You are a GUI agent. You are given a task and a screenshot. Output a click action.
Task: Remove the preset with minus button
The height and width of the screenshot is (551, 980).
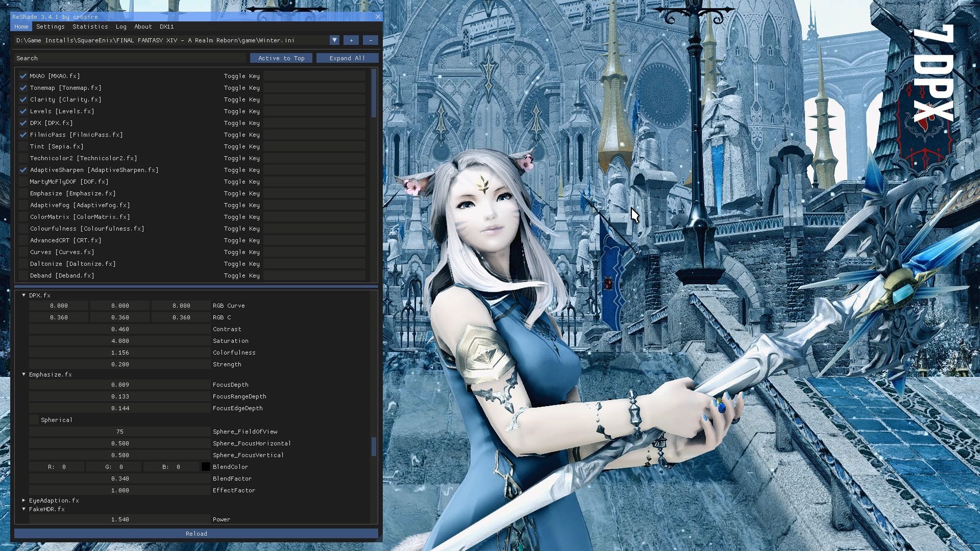click(371, 40)
